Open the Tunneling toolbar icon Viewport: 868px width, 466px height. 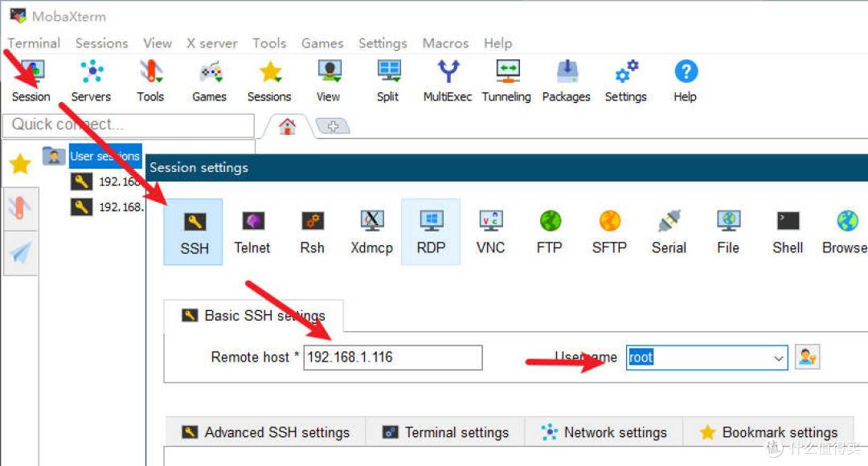(506, 81)
